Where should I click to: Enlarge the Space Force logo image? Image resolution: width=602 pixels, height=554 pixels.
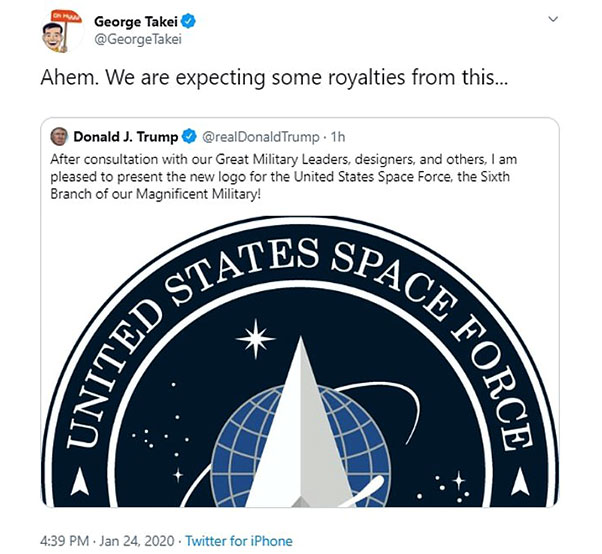300,361
